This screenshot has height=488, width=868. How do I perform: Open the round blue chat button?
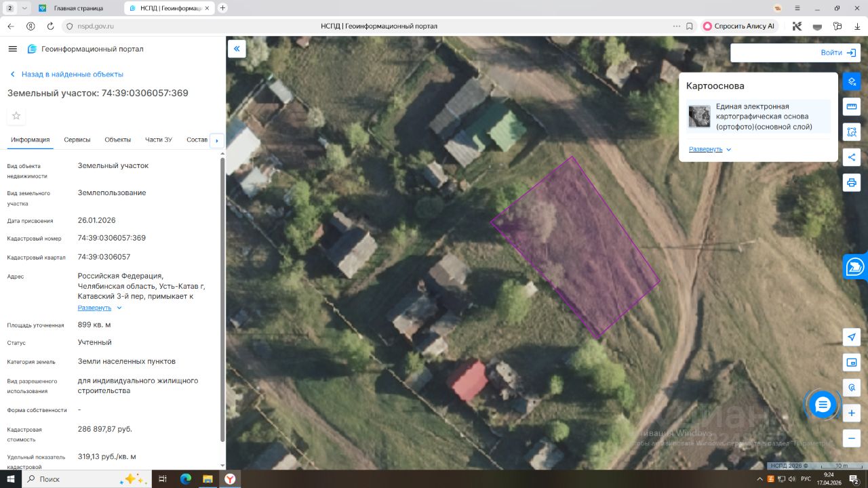(x=823, y=405)
